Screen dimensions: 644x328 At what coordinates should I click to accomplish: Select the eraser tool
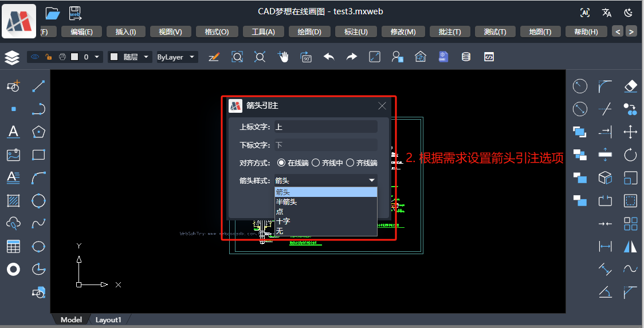click(630, 86)
